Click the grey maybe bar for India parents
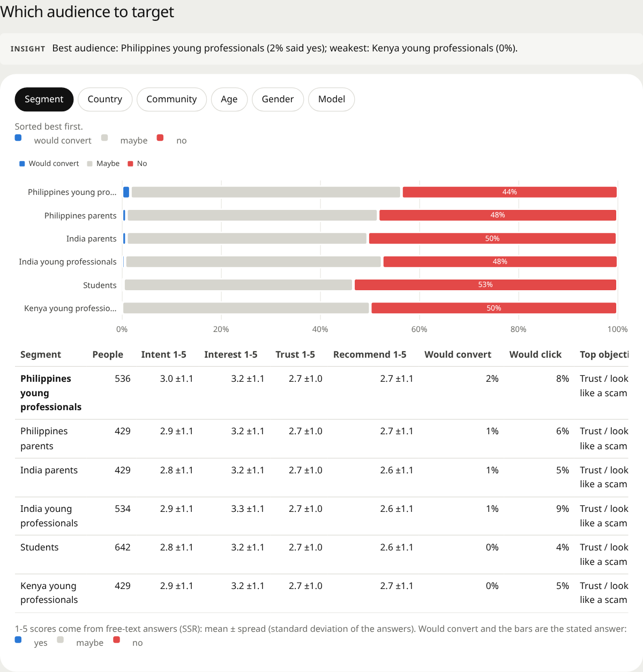The height and width of the screenshot is (672, 643). click(x=247, y=238)
